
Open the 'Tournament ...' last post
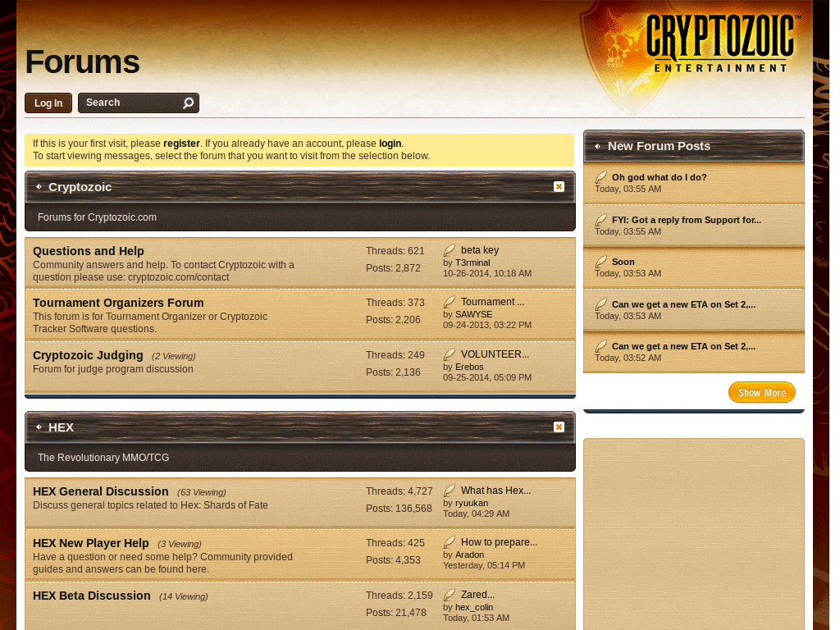(493, 302)
